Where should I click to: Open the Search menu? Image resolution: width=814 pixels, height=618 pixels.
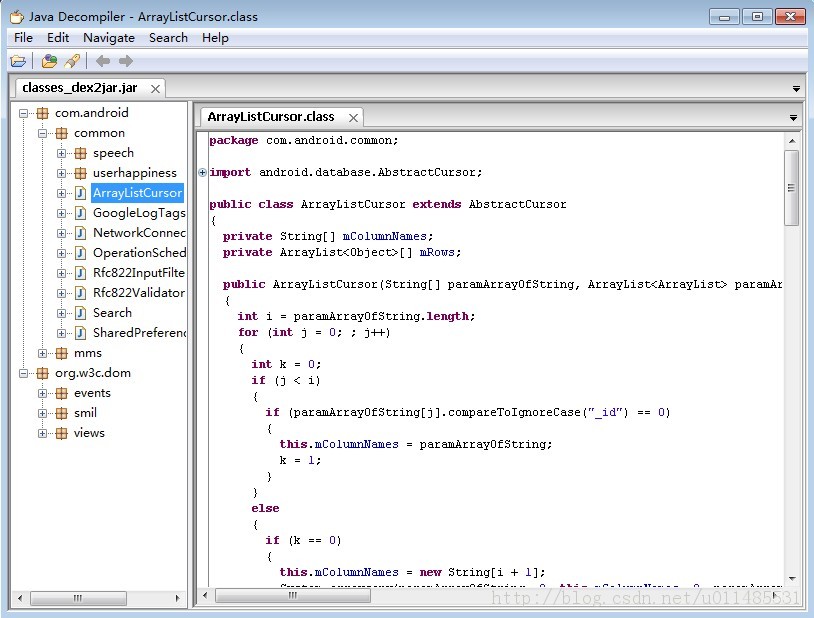pos(168,38)
